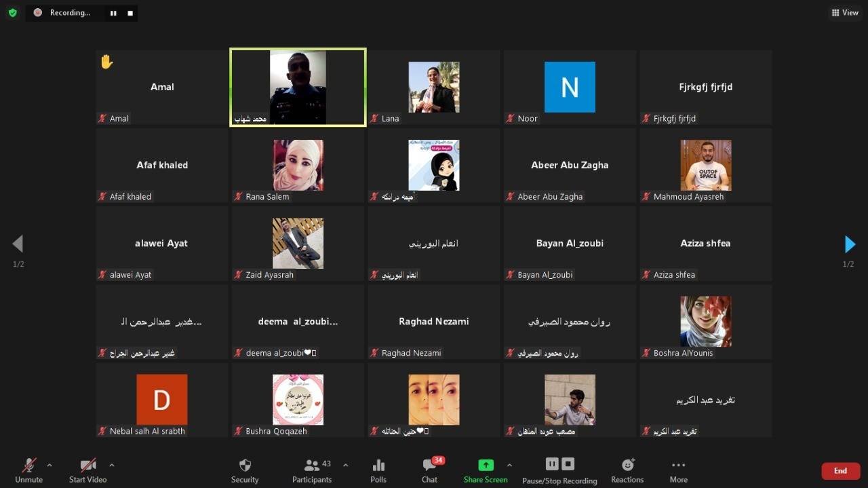This screenshot has width=868, height=488.
Task: Start the video camera
Action: pyautogui.click(x=88, y=470)
